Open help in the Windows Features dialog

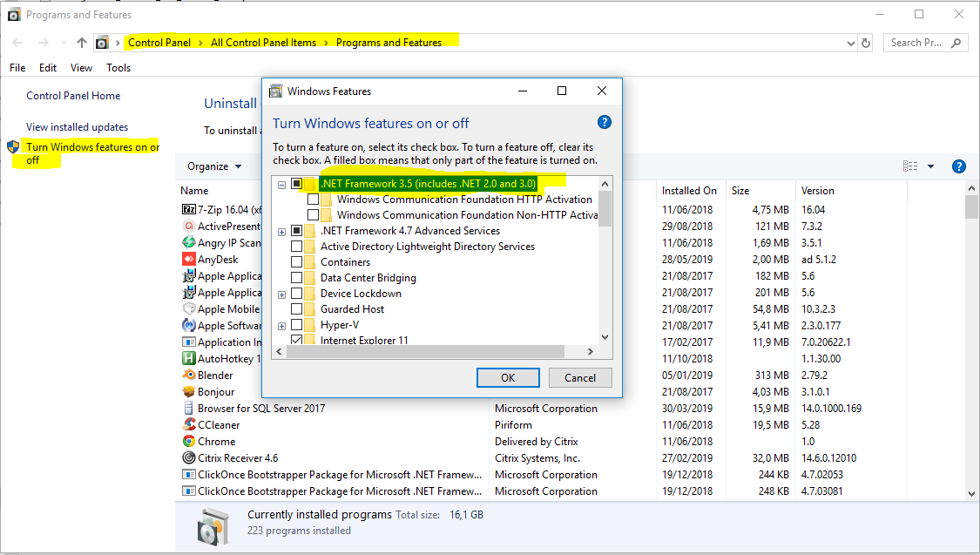(604, 123)
